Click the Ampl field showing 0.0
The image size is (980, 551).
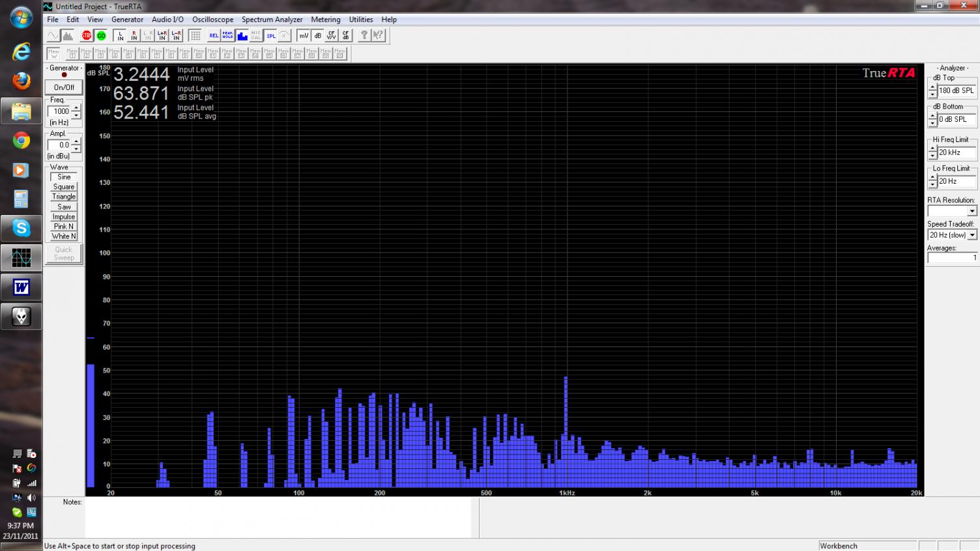(59, 145)
